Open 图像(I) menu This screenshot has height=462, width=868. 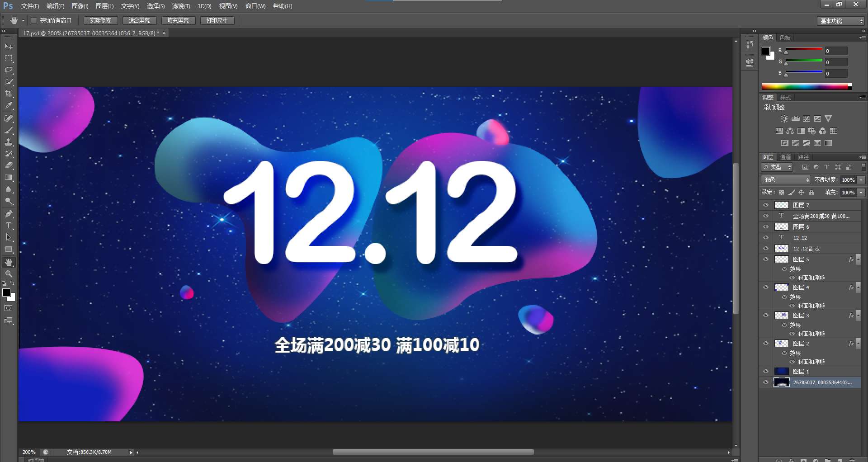[80, 6]
